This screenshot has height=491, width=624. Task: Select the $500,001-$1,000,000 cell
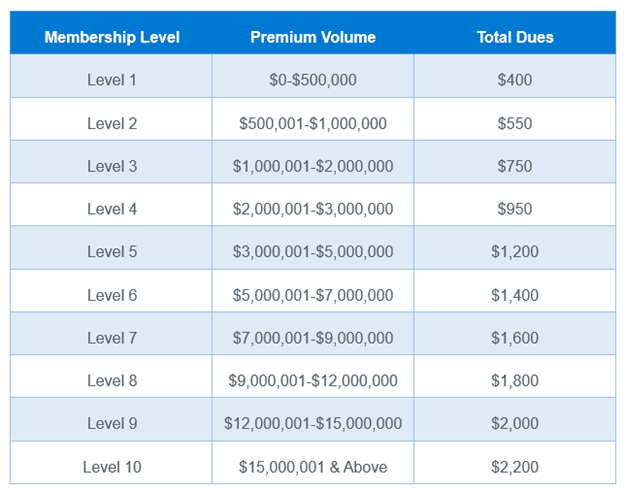313,123
